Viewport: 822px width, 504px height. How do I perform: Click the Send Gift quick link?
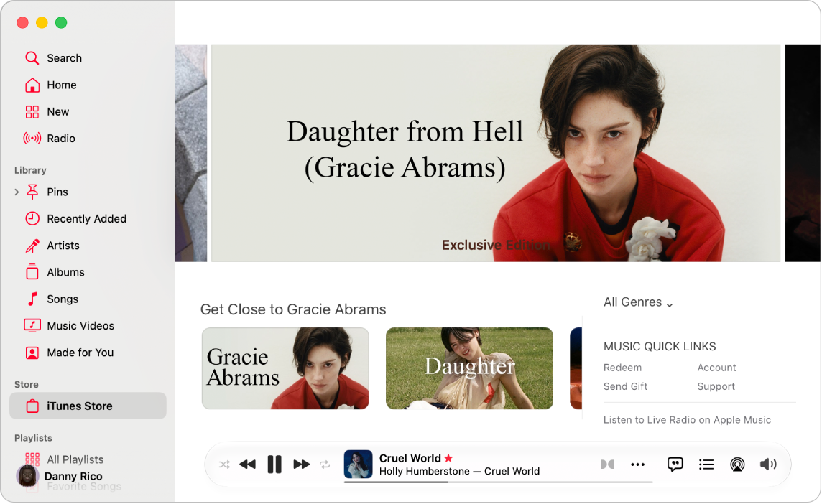pyautogui.click(x=625, y=387)
